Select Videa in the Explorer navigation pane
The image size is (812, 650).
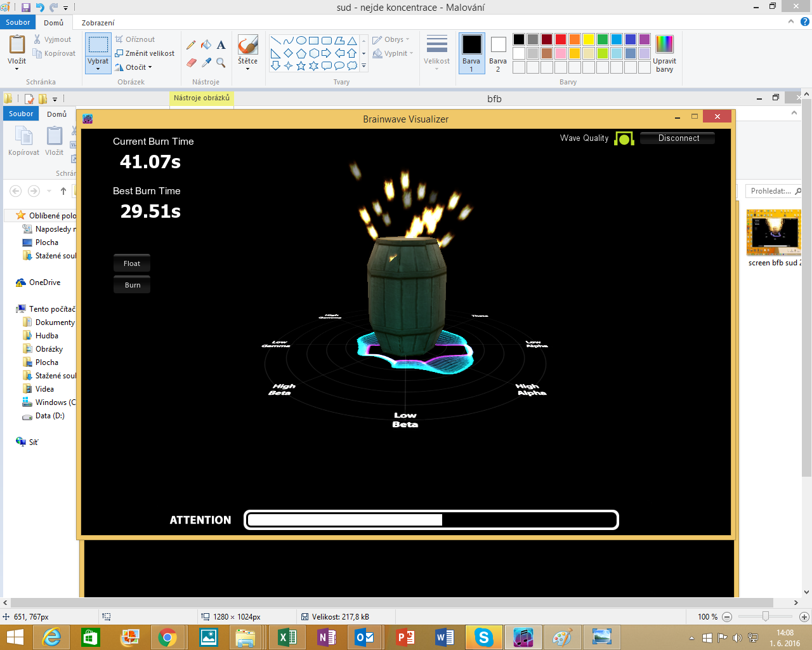point(39,389)
